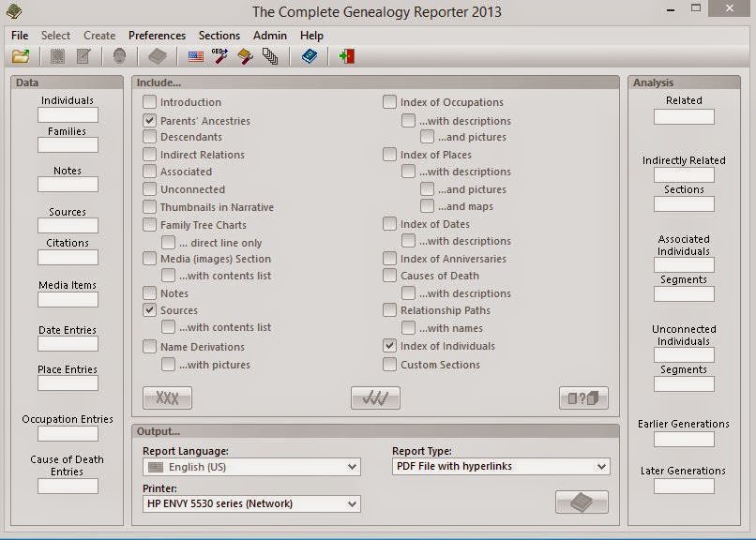Enable the Unconnected checkbox
Screen dimensions: 756x540
coord(149,188)
